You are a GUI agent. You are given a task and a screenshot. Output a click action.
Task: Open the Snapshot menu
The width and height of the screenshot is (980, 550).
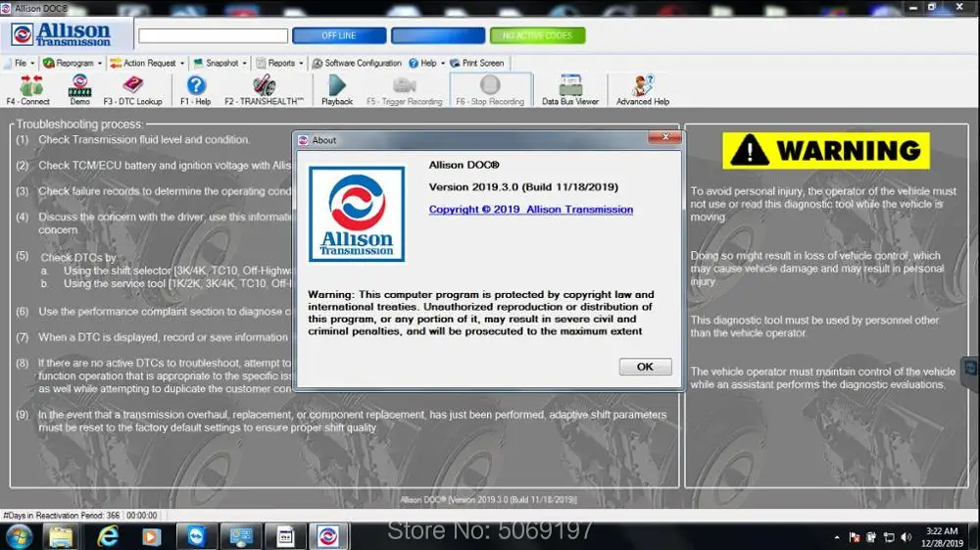point(221,63)
